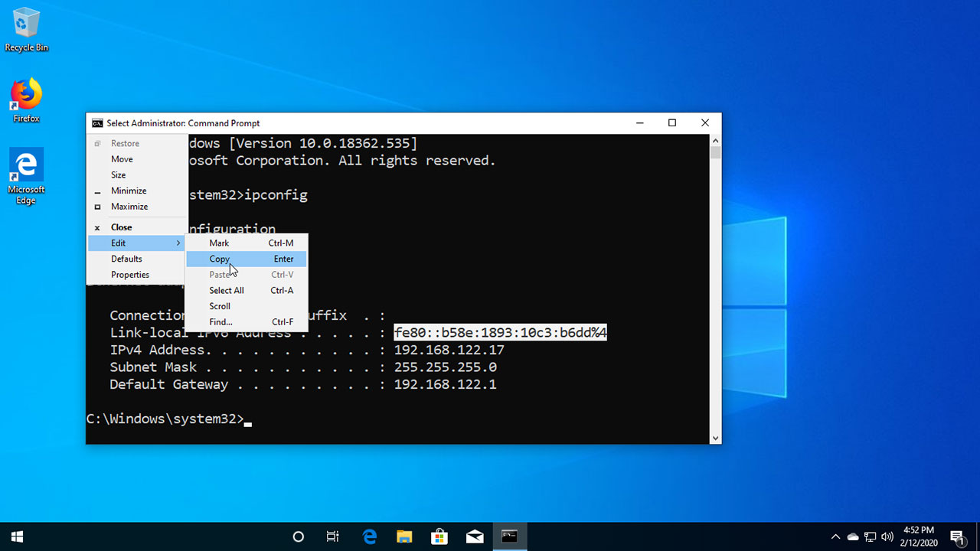The height and width of the screenshot is (551, 980).
Task: Open the Microsoft Edge desktop shortcut
Action: [26, 177]
